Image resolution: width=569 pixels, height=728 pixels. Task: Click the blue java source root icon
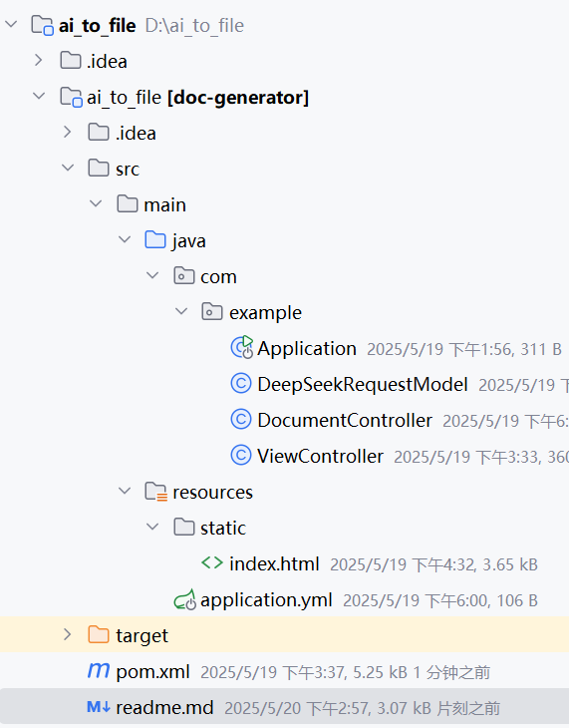point(155,240)
